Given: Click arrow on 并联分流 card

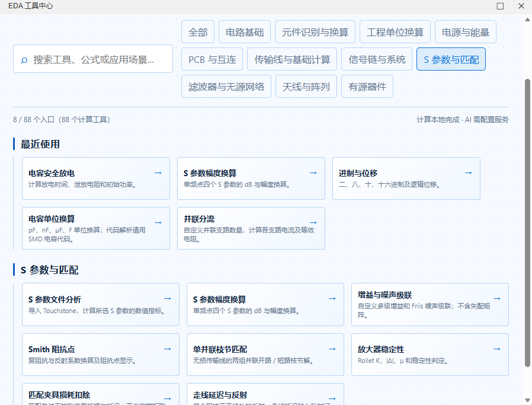Looking at the screenshot, I should [x=313, y=223].
